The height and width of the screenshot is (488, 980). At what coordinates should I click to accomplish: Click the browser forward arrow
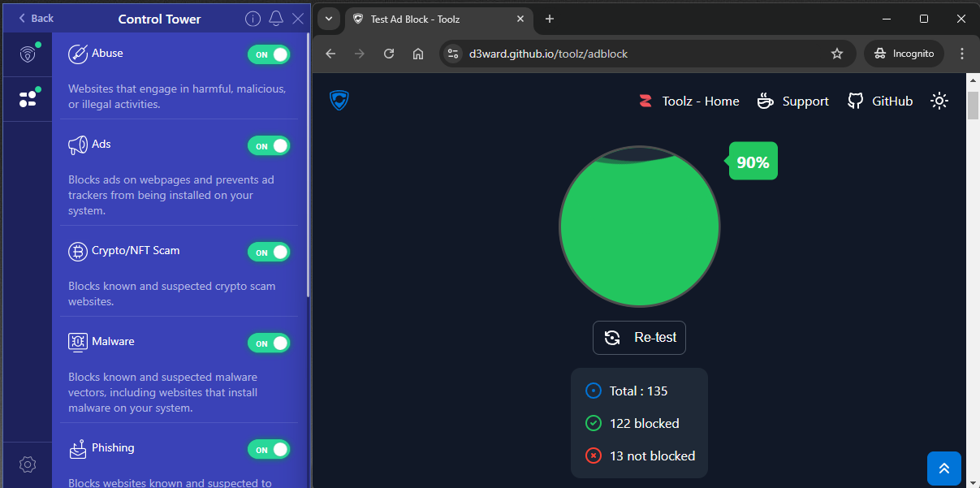[x=360, y=54]
